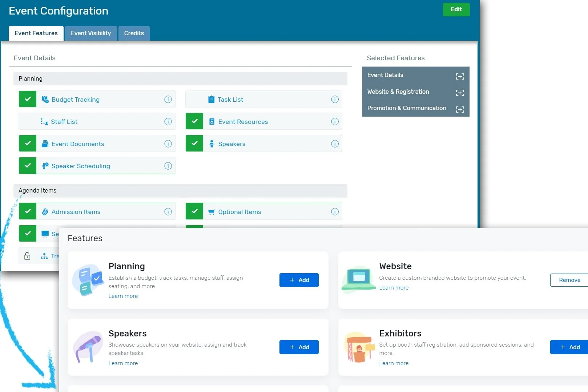588x392 pixels.
Task: Uncheck the Speaker Scheduling checkbox
Action: (28, 165)
